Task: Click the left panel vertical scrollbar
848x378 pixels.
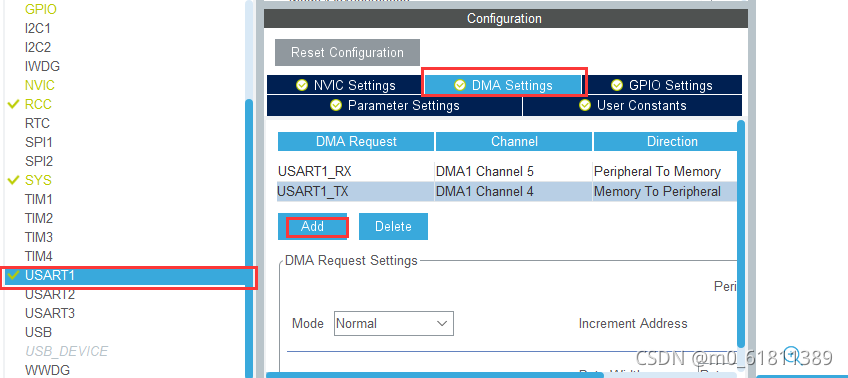Action: click(249, 238)
